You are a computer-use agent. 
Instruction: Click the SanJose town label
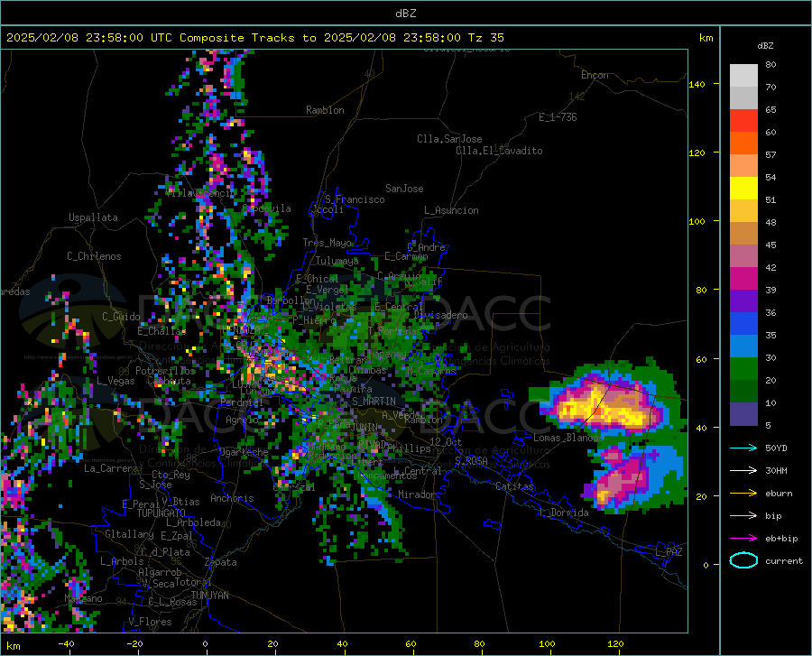[x=404, y=189]
